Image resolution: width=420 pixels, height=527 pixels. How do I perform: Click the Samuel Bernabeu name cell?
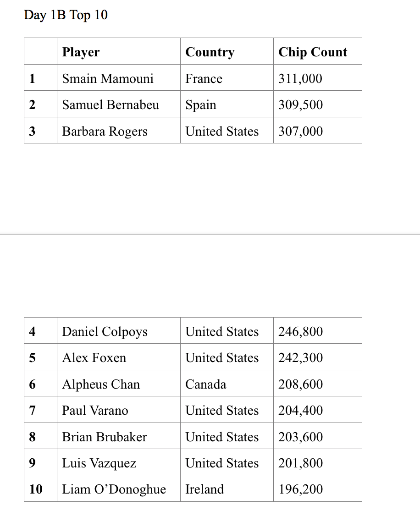pyautogui.click(x=119, y=104)
